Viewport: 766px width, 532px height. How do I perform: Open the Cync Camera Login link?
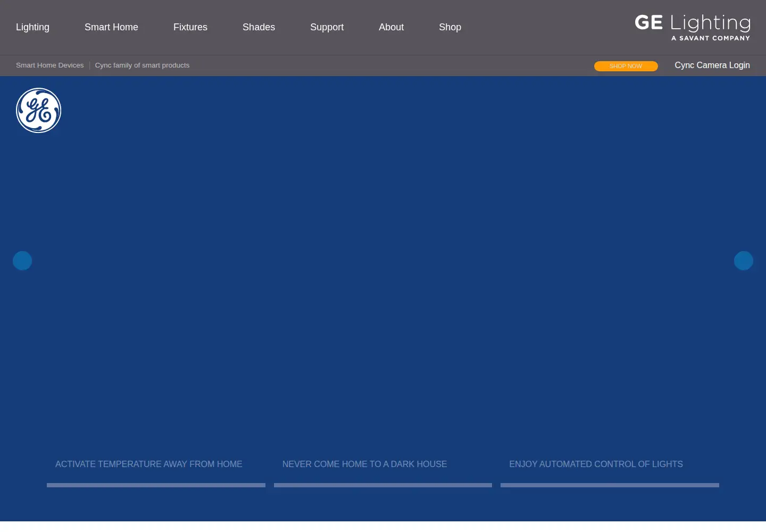(712, 65)
